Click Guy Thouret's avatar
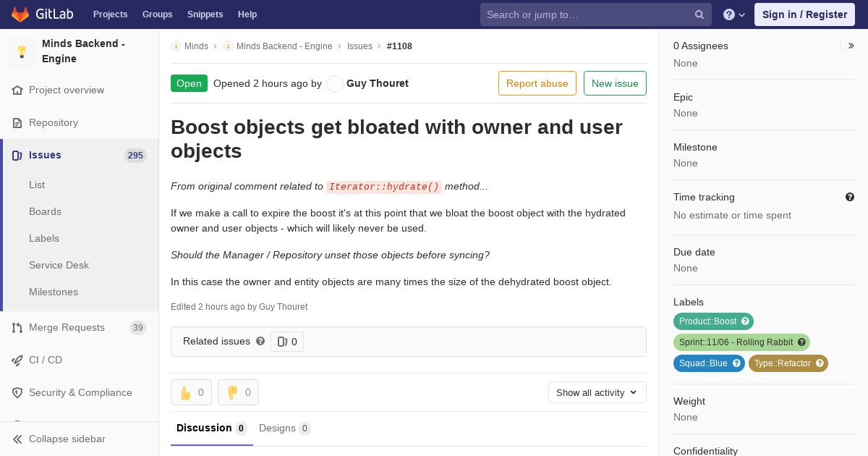 coord(335,84)
